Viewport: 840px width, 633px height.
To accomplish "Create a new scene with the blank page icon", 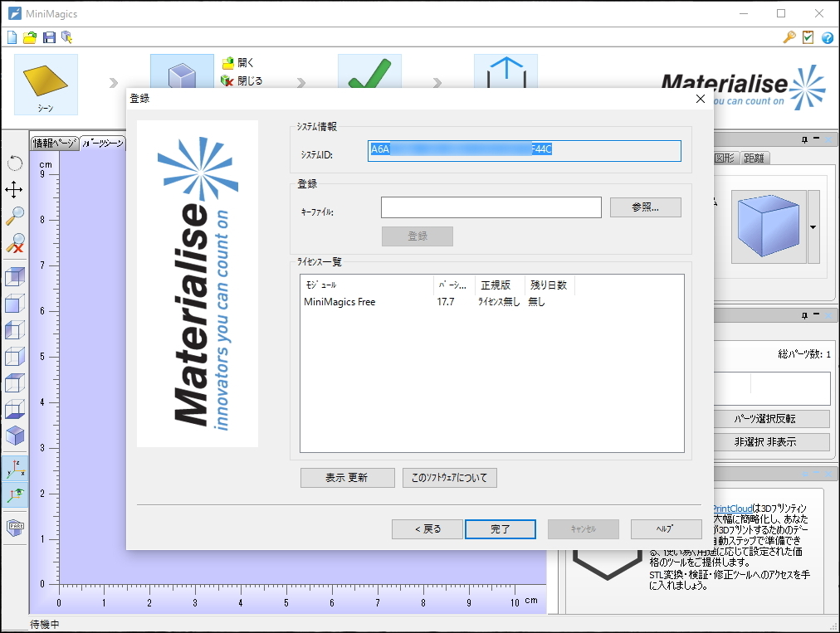I will pos(12,37).
